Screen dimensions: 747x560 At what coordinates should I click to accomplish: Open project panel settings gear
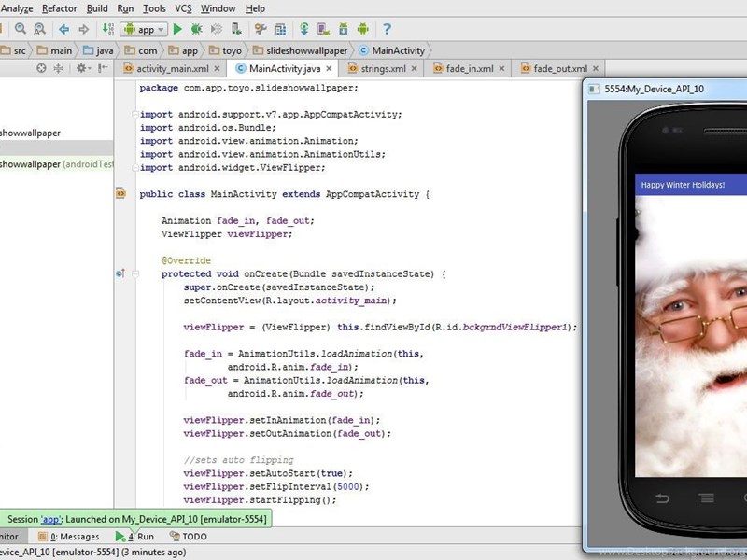[82, 68]
